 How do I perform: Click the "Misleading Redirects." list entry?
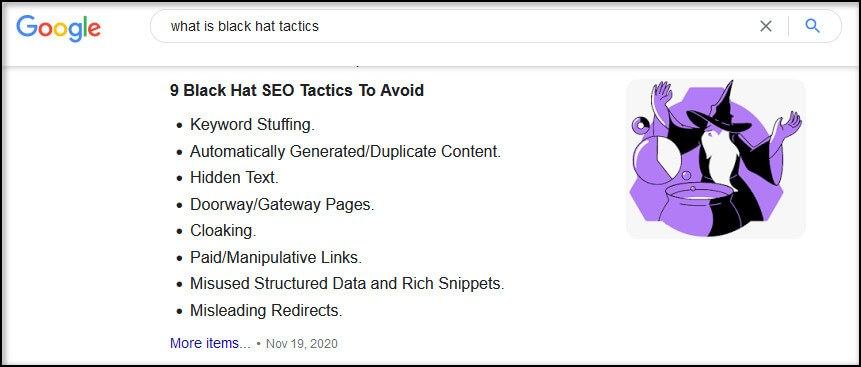pyautogui.click(x=266, y=310)
